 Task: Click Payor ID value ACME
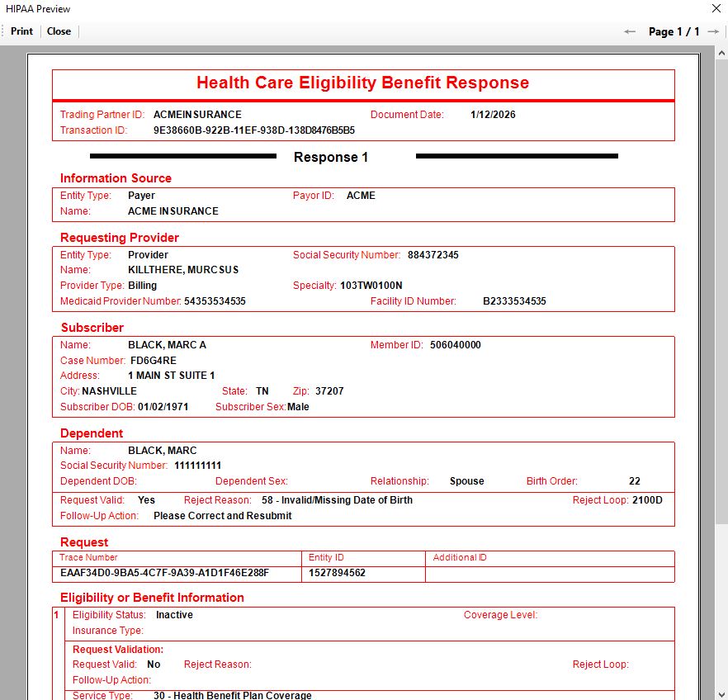point(361,196)
